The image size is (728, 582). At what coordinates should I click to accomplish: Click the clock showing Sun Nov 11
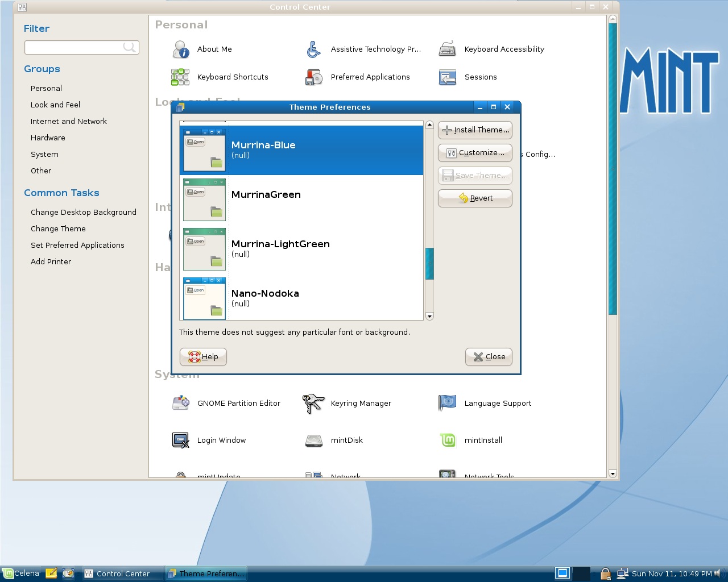coord(671,573)
